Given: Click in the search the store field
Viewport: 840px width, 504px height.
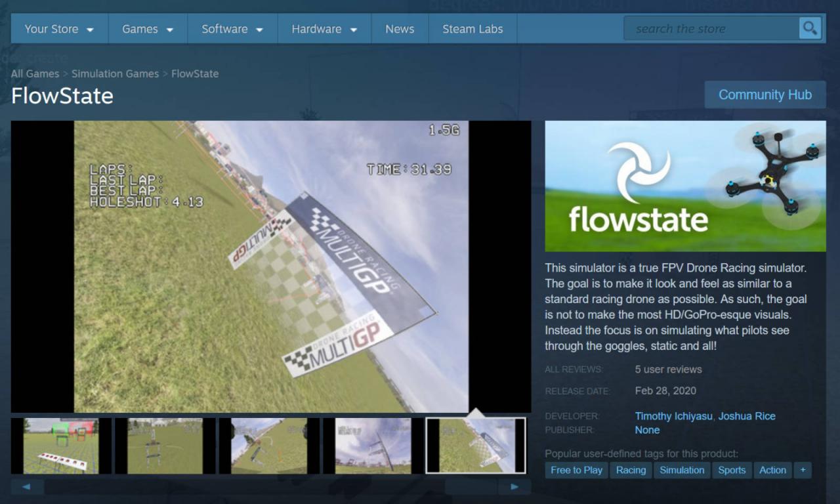Looking at the screenshot, I should click(x=711, y=29).
